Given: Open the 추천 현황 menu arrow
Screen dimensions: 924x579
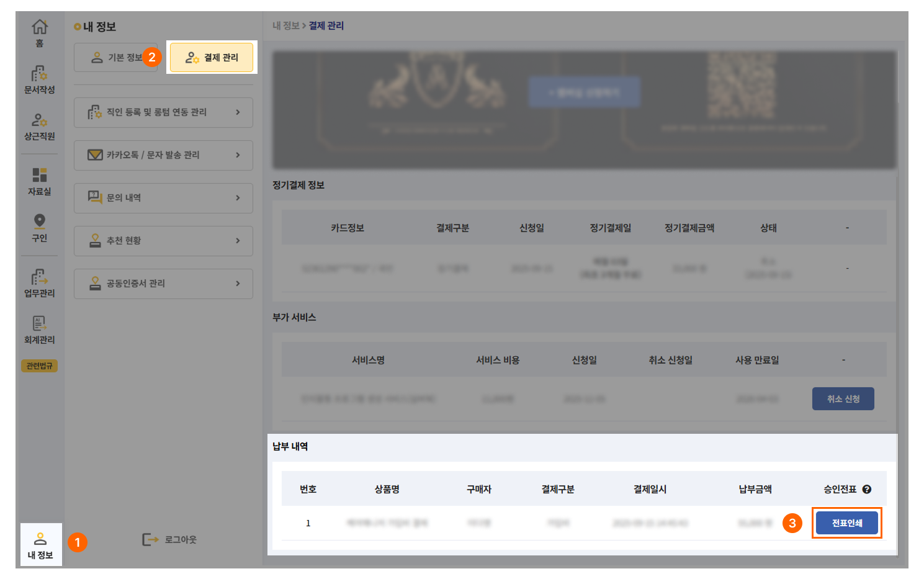Looking at the screenshot, I should pyautogui.click(x=238, y=241).
